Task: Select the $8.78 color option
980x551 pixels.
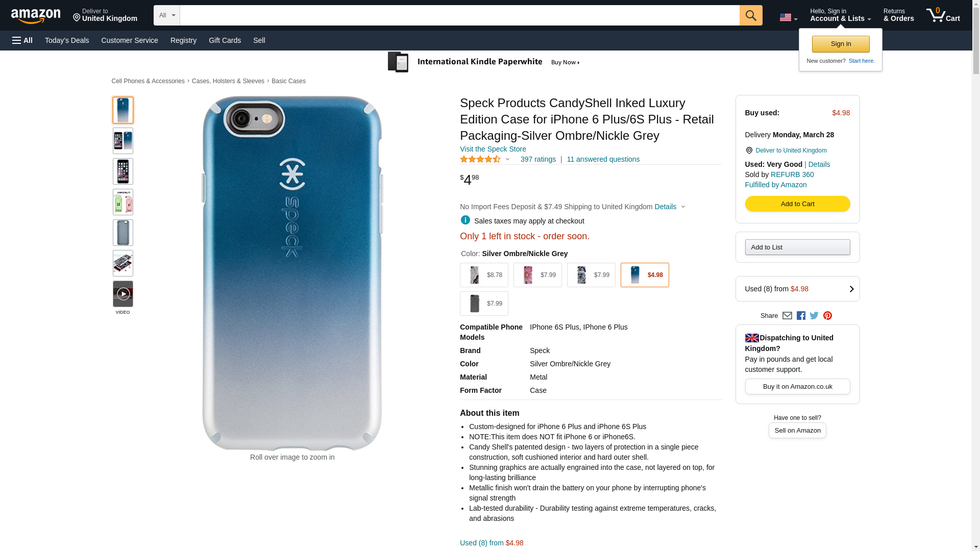Action: tap(484, 275)
